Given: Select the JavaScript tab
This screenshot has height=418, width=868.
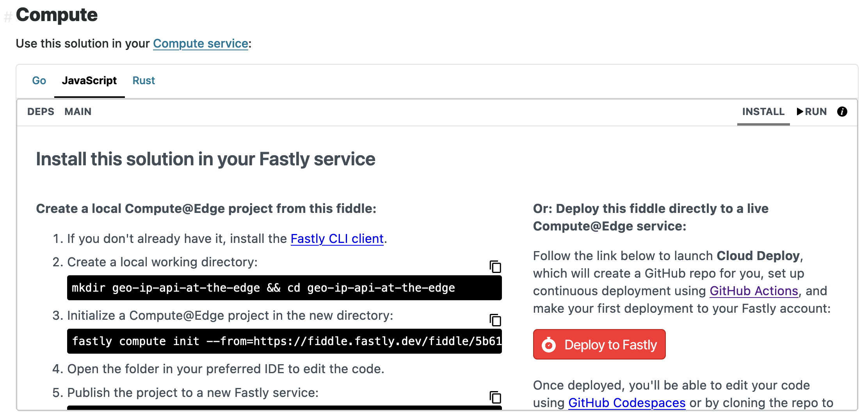Looking at the screenshot, I should [x=90, y=81].
